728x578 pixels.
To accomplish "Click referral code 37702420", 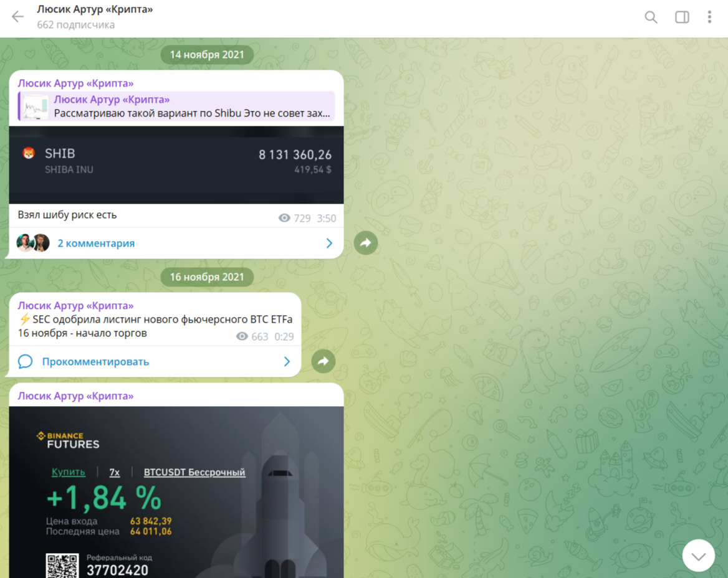I will coord(117,570).
